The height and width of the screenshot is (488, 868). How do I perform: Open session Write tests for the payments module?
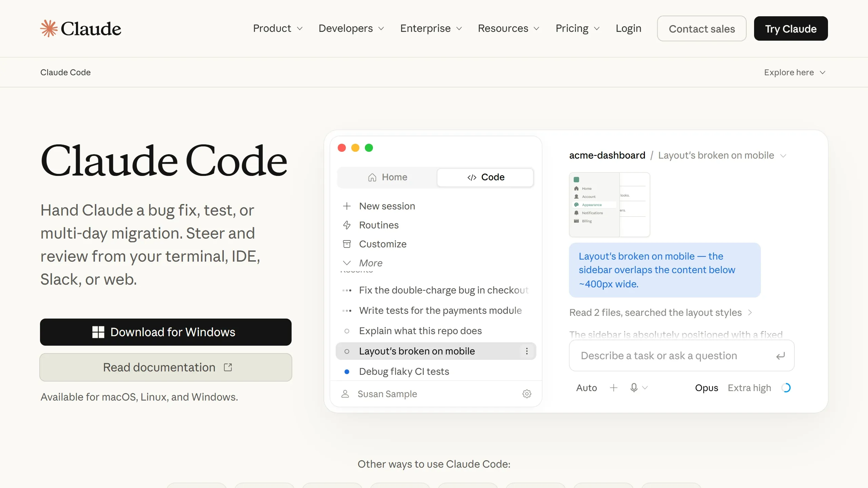pos(436,311)
